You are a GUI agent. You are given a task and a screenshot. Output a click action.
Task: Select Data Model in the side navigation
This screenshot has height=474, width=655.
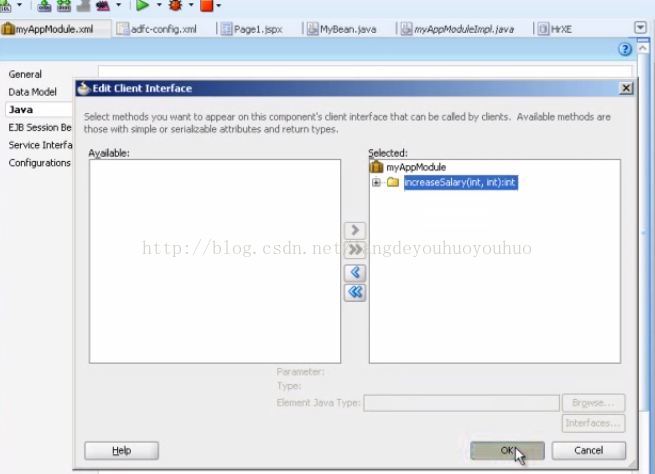[33, 92]
